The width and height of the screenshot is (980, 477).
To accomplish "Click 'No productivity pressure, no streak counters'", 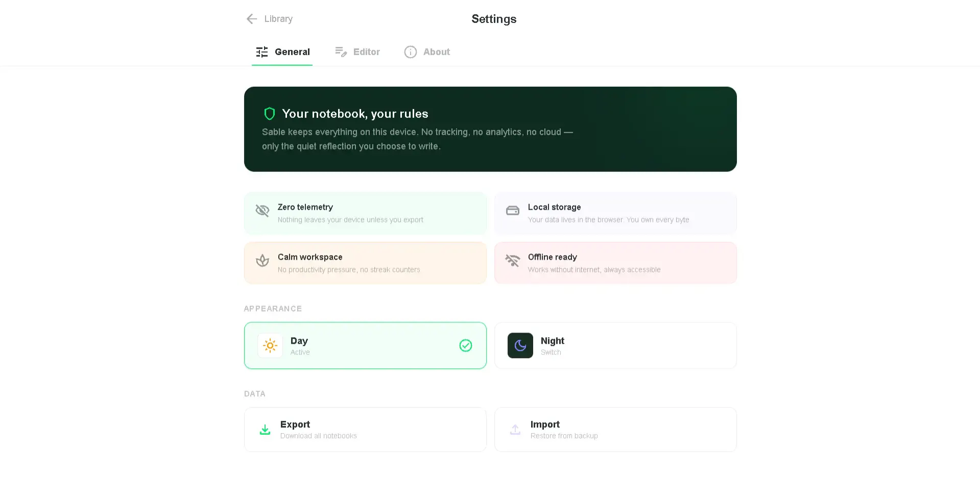I will tap(349, 270).
